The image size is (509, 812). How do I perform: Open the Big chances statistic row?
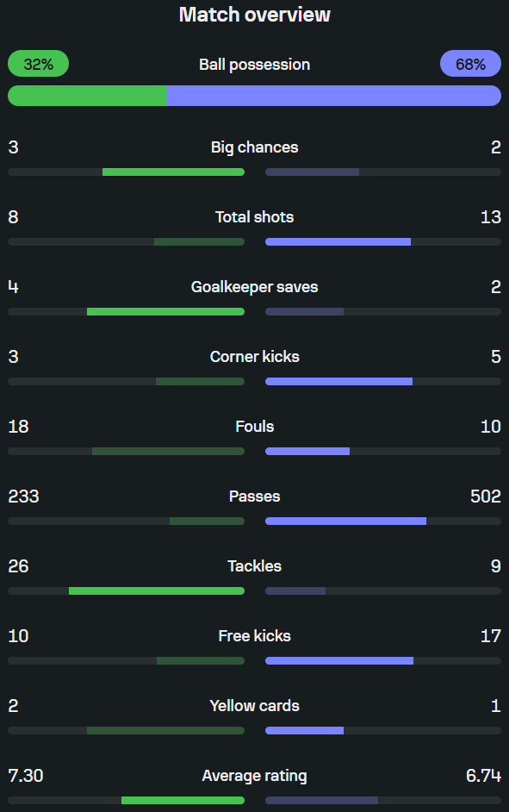255,157
